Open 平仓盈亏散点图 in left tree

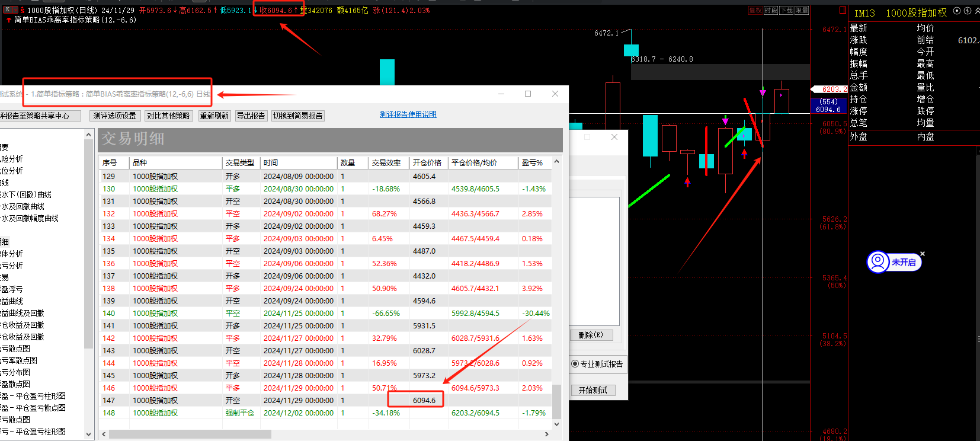34,408
